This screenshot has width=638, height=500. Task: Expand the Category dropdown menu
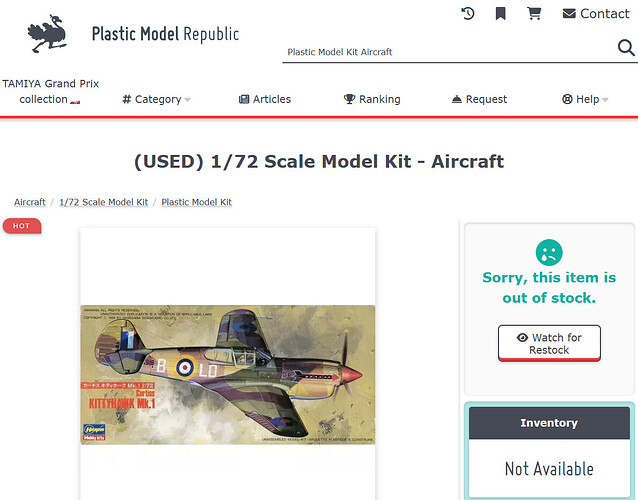156,99
